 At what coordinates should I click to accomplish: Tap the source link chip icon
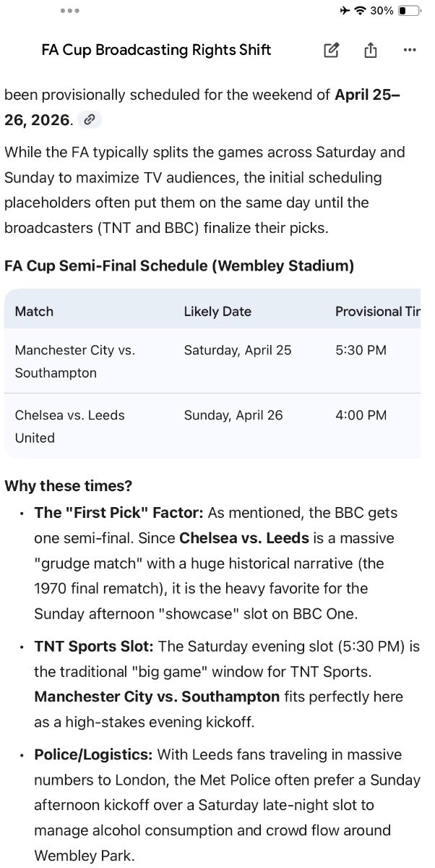(x=89, y=119)
